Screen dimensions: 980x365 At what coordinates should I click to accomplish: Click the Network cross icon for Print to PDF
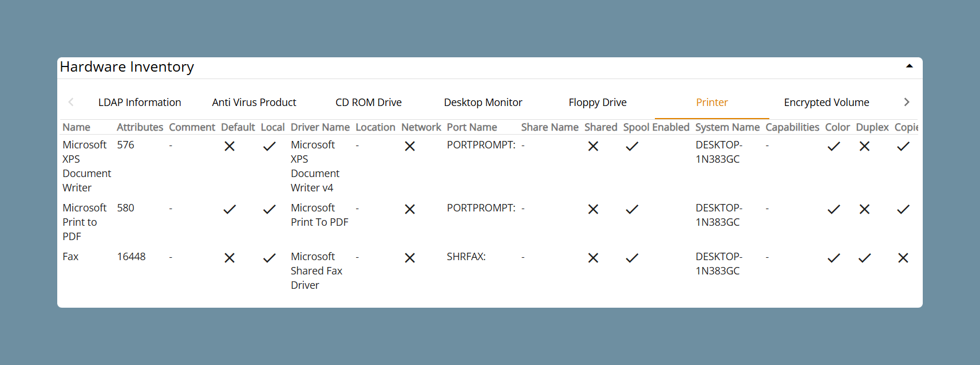(x=410, y=209)
